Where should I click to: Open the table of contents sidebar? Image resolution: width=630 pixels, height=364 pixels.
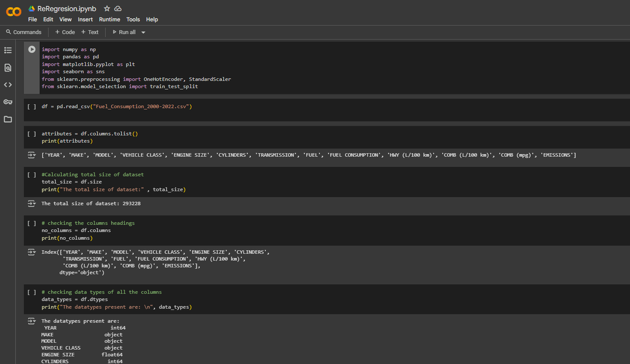click(7, 50)
